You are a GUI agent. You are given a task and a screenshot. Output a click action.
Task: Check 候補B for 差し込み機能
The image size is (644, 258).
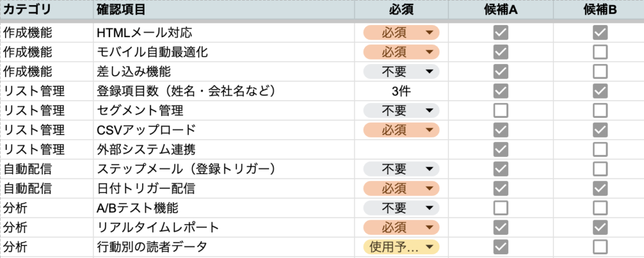coord(599,71)
